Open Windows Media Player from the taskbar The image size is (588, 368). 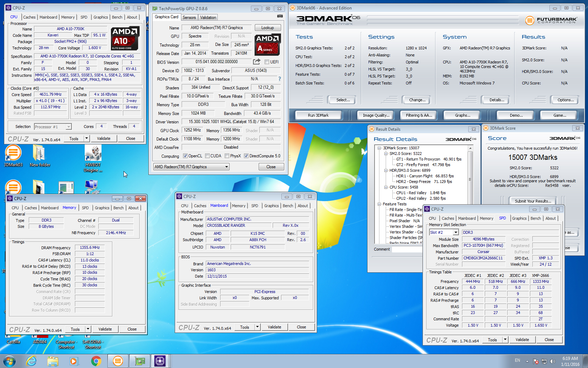[73, 361]
